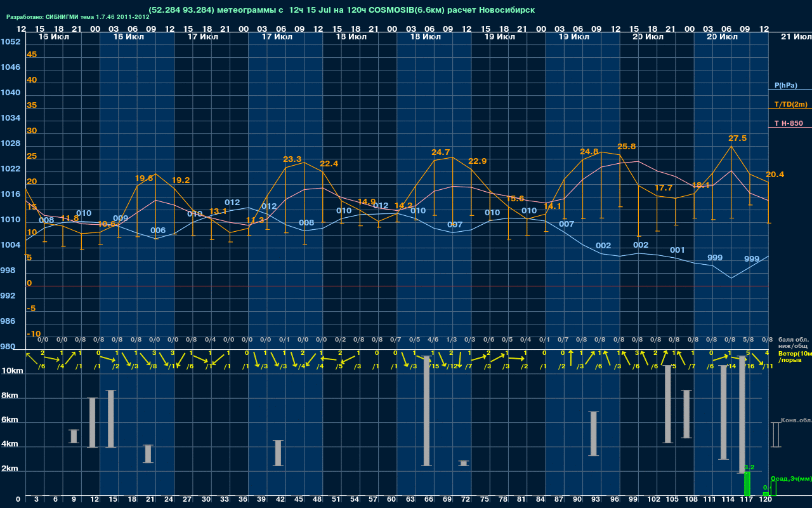Viewport: 812px width, 508px height.
Task: Click the temperature label 17.7
Action: (x=663, y=188)
